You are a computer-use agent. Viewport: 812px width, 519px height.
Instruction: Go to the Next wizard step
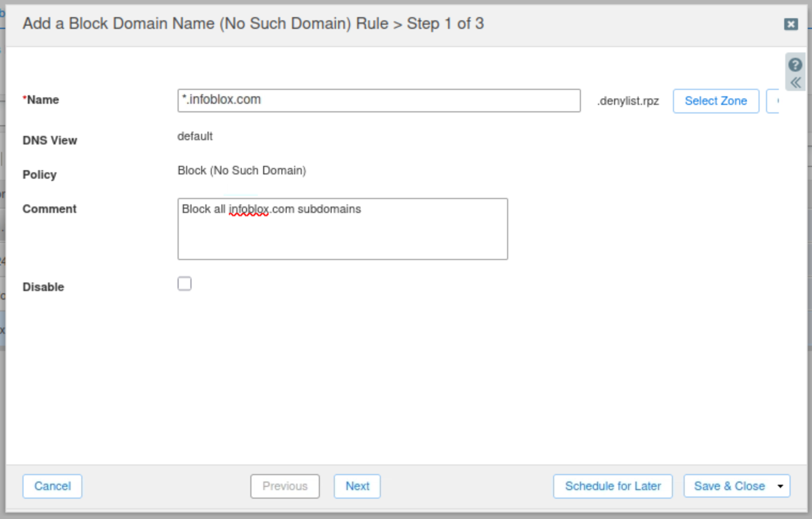(x=357, y=486)
